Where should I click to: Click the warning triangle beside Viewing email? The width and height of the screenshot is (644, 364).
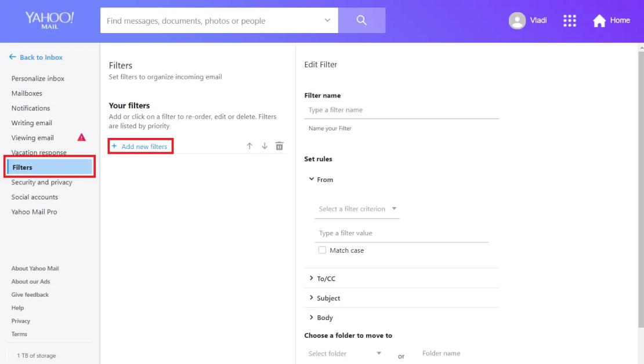coord(82,137)
